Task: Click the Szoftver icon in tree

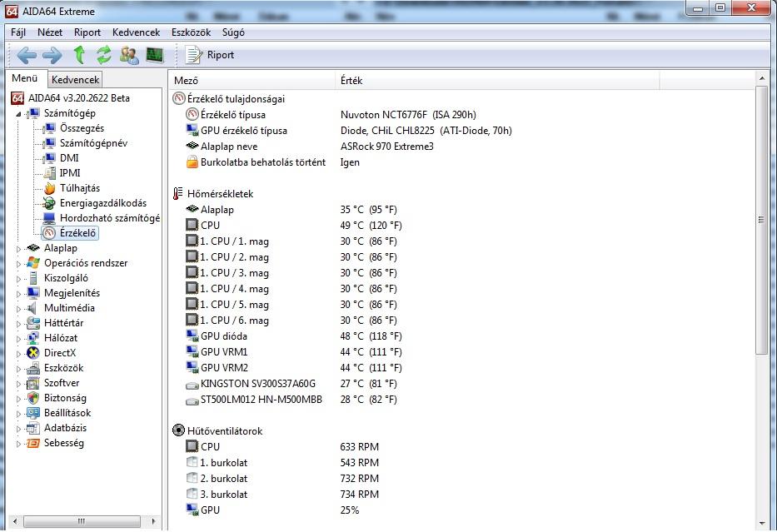Action: 33,383
